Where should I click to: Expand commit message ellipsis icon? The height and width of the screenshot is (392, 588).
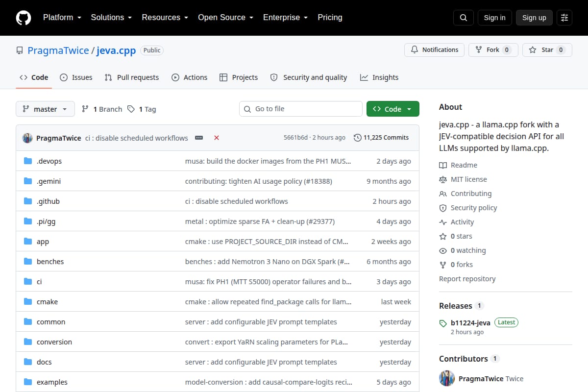point(199,138)
